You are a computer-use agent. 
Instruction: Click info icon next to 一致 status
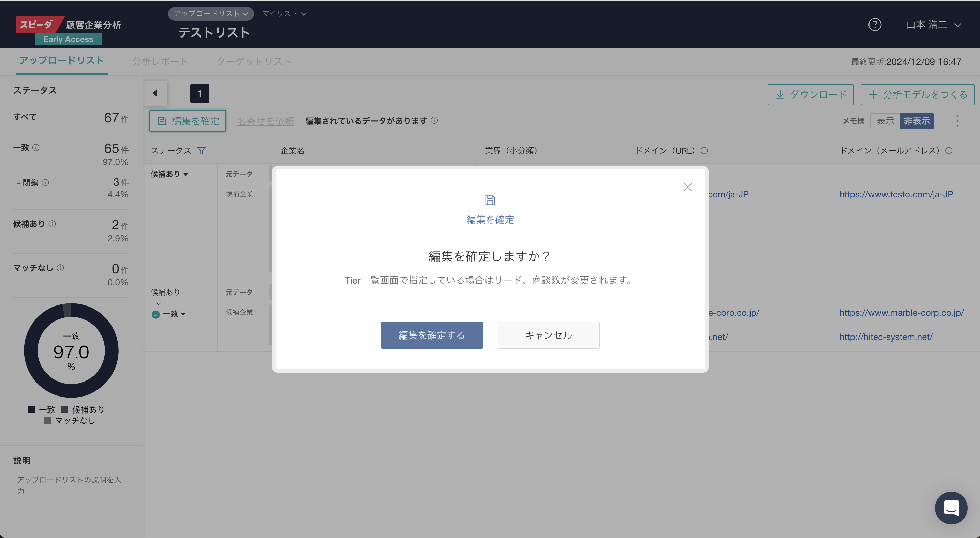pyautogui.click(x=36, y=148)
